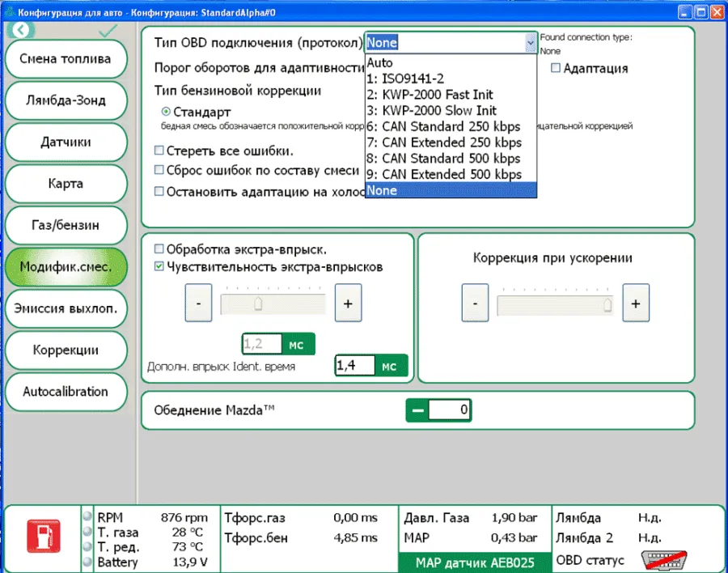
Task: Click the app icon in the title bar
Action: 9,11
